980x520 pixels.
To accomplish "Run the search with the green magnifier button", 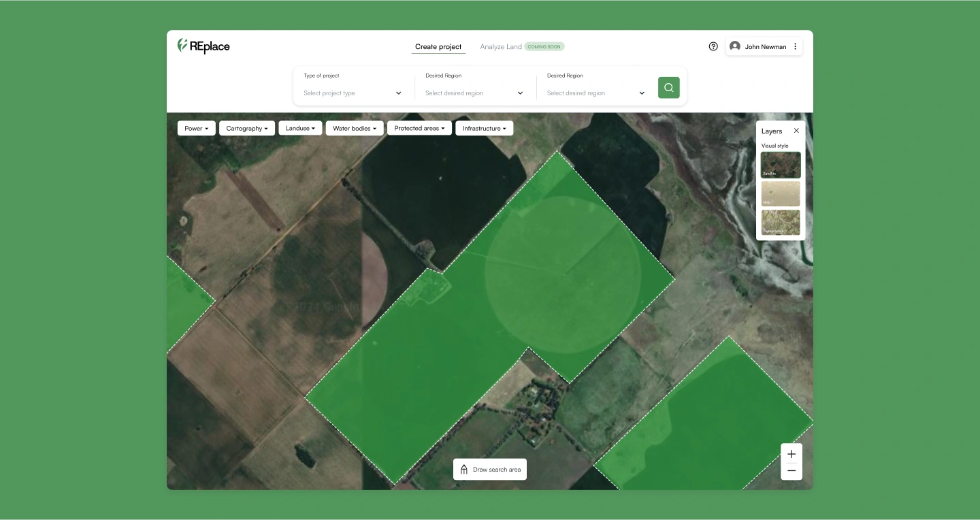I will click(x=669, y=87).
